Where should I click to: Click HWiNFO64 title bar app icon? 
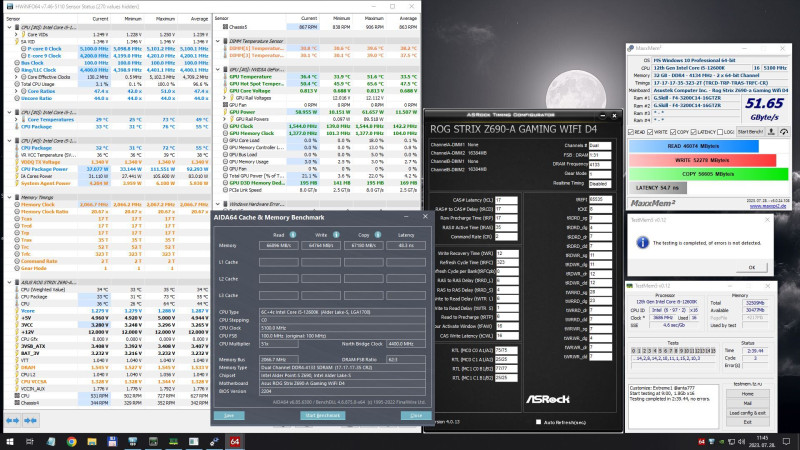10,6
